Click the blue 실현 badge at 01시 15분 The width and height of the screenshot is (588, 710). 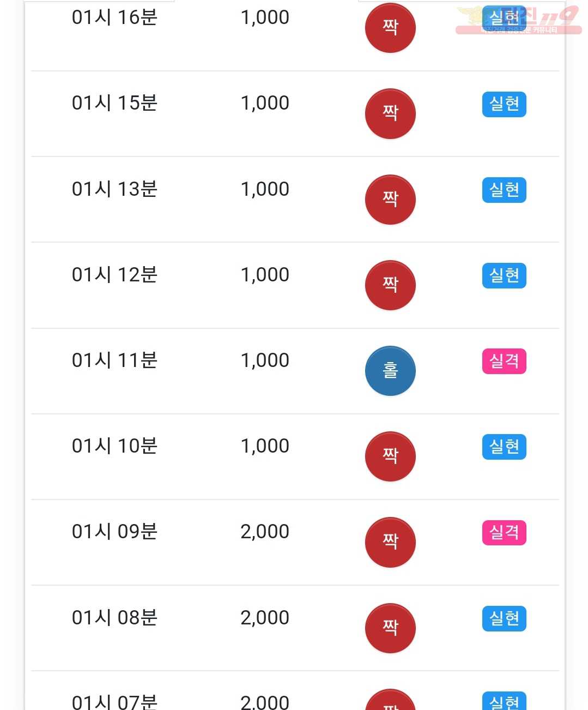tap(504, 104)
